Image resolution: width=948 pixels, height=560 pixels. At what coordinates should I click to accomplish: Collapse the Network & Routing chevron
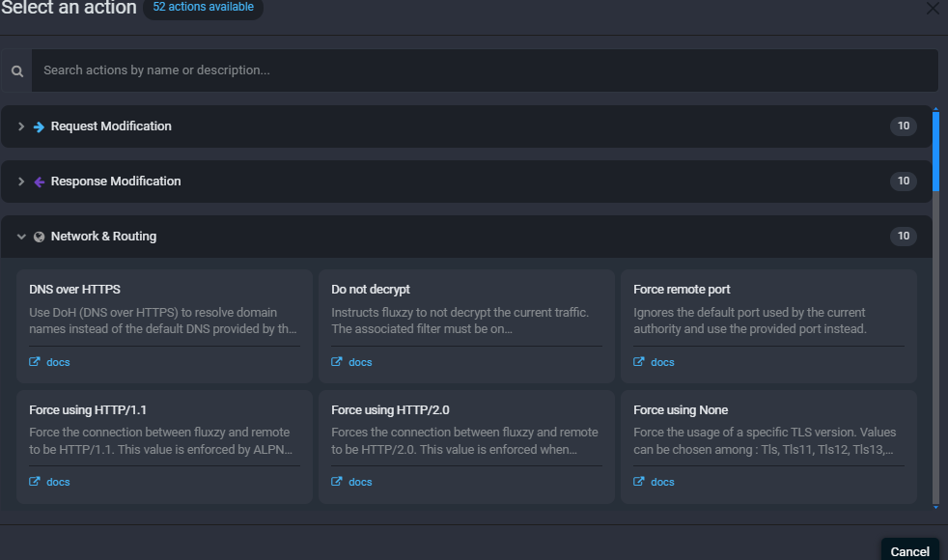pyautogui.click(x=21, y=237)
